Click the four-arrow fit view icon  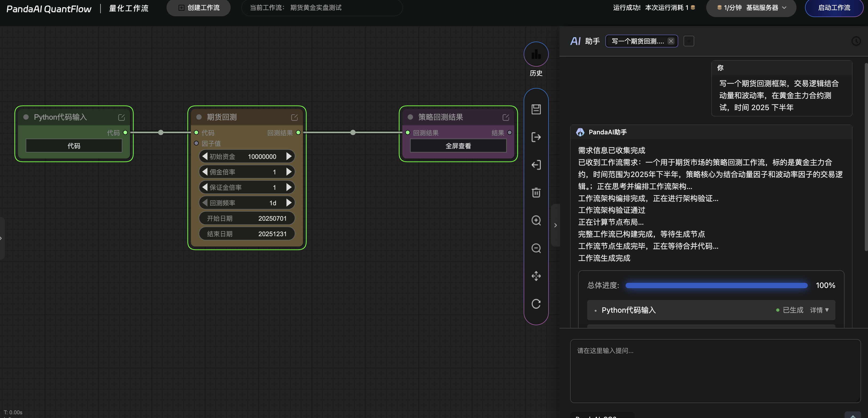(x=536, y=276)
